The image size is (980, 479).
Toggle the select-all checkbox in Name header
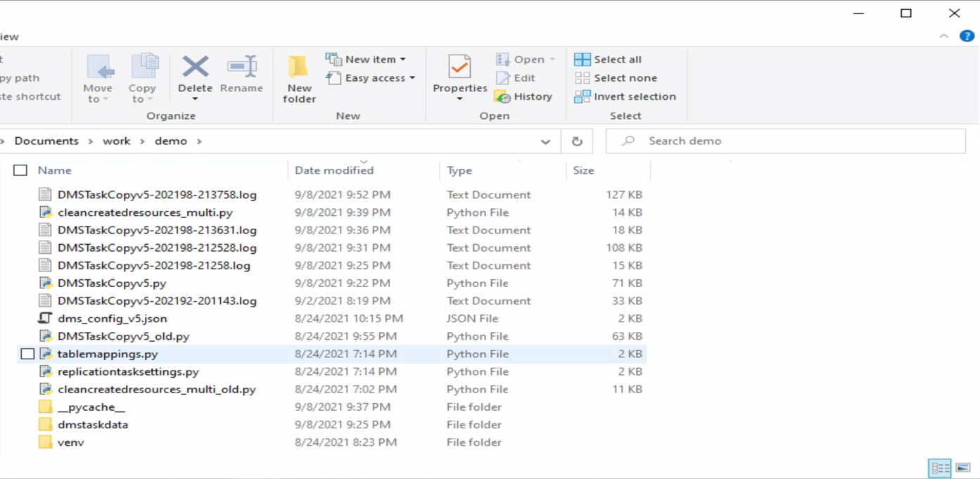point(20,170)
